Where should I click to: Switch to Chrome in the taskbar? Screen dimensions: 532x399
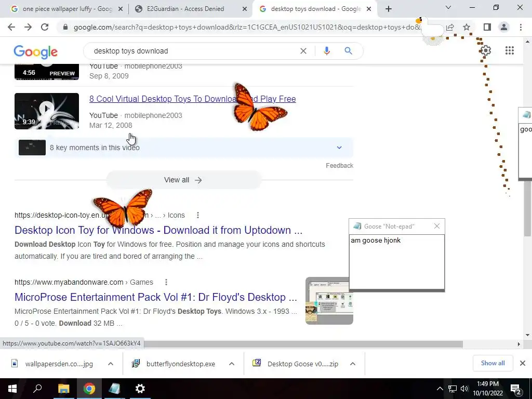coord(89,389)
